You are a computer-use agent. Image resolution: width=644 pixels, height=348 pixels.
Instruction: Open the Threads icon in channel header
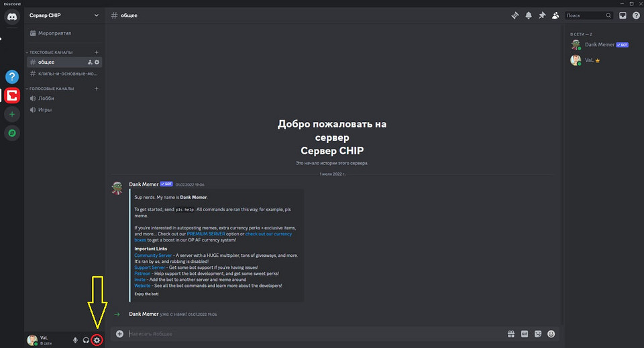click(515, 15)
